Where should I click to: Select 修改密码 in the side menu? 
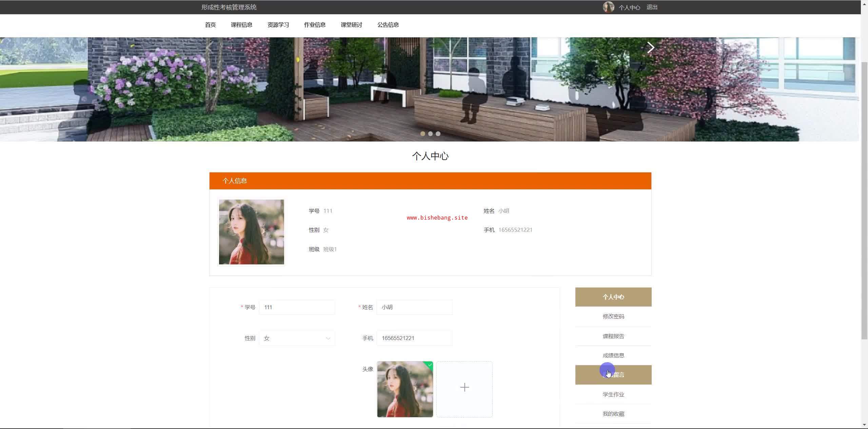pyautogui.click(x=613, y=316)
